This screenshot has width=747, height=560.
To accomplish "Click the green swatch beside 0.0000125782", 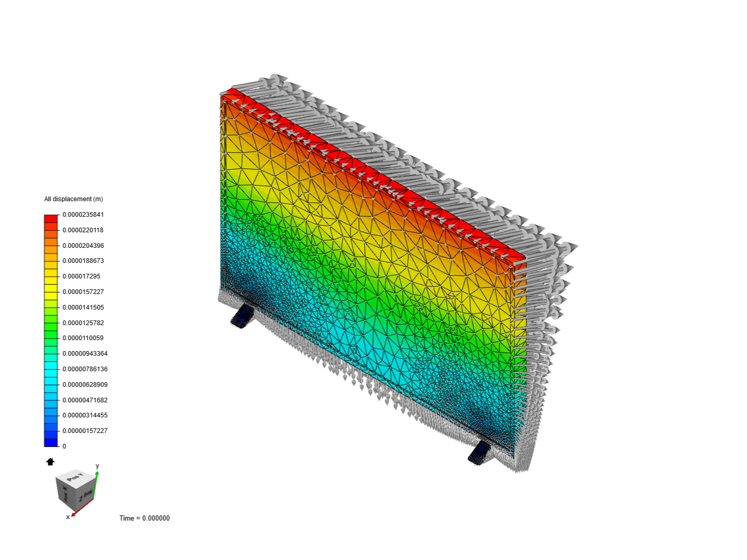I will [x=51, y=327].
